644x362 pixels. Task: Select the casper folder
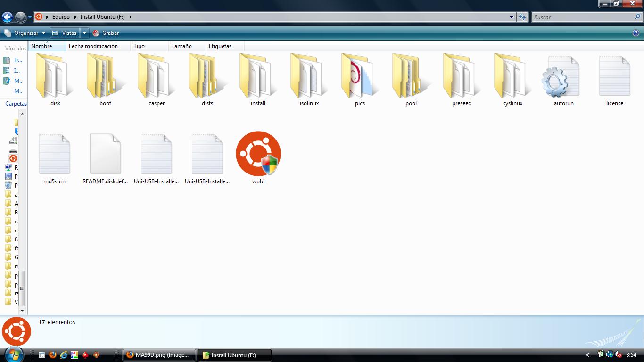(157, 80)
